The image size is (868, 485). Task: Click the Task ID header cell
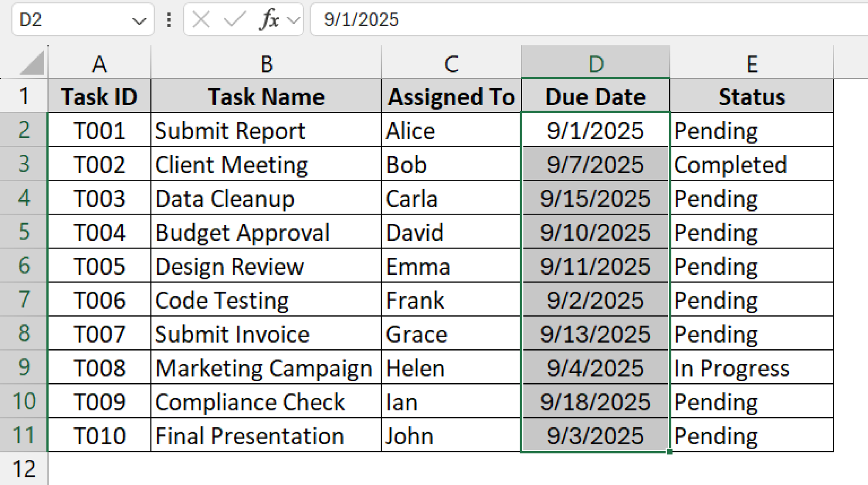[x=99, y=96]
